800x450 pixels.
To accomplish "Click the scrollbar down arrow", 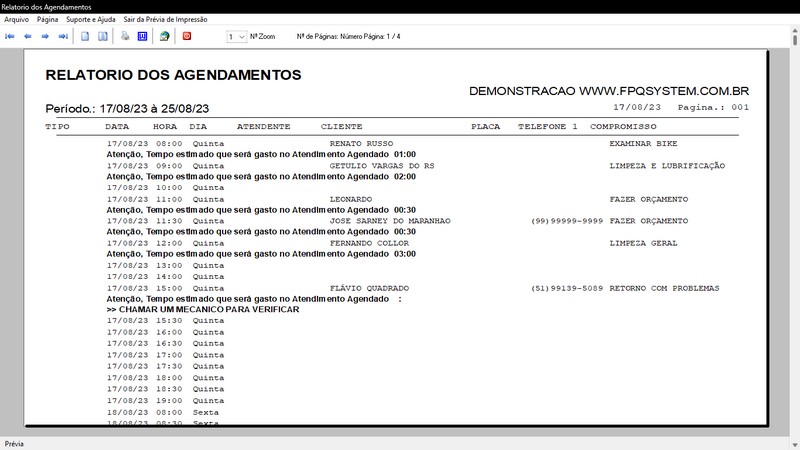I will (x=795, y=445).
